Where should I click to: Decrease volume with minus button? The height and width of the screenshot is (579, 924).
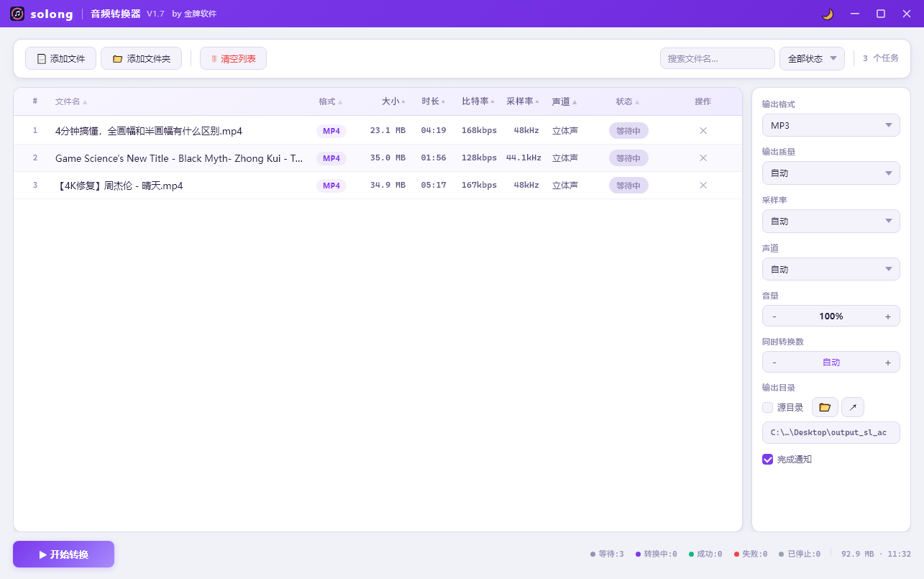(774, 316)
